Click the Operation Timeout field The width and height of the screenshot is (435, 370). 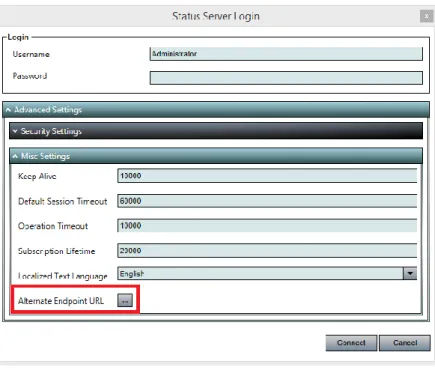click(267, 226)
